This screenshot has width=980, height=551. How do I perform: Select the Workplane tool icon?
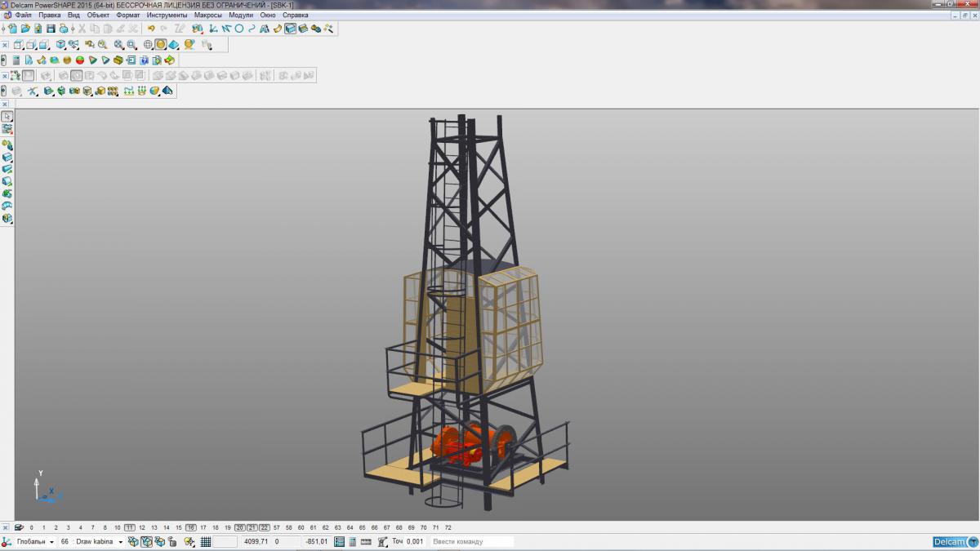212,29
